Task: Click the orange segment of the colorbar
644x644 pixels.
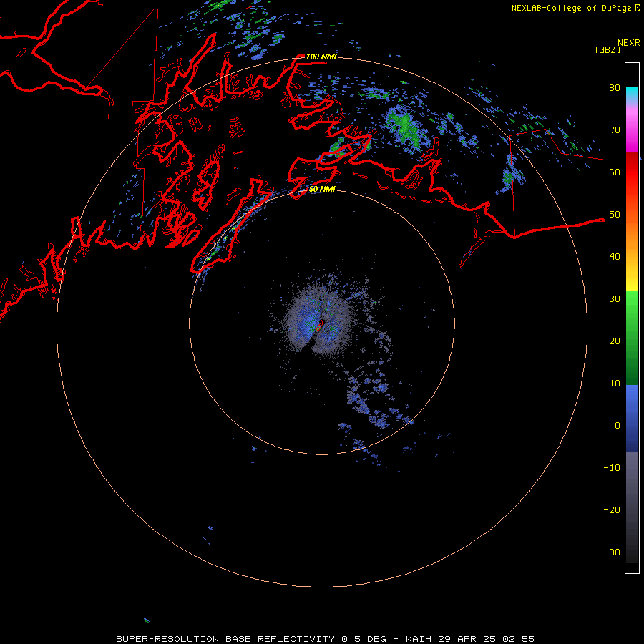Action: (632, 234)
